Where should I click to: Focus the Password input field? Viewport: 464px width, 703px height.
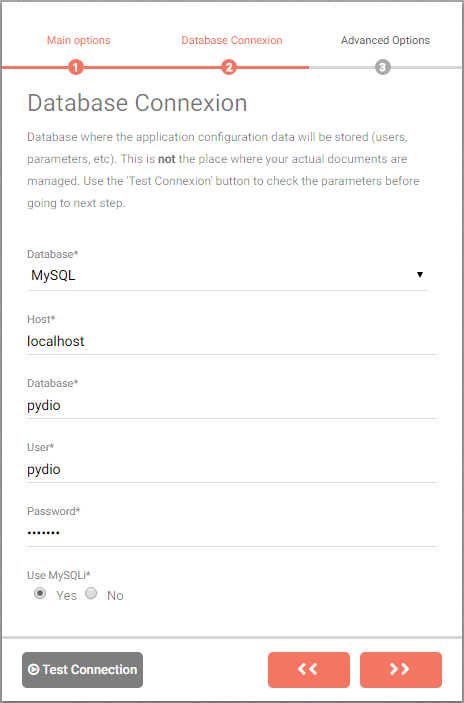[x=232, y=534]
